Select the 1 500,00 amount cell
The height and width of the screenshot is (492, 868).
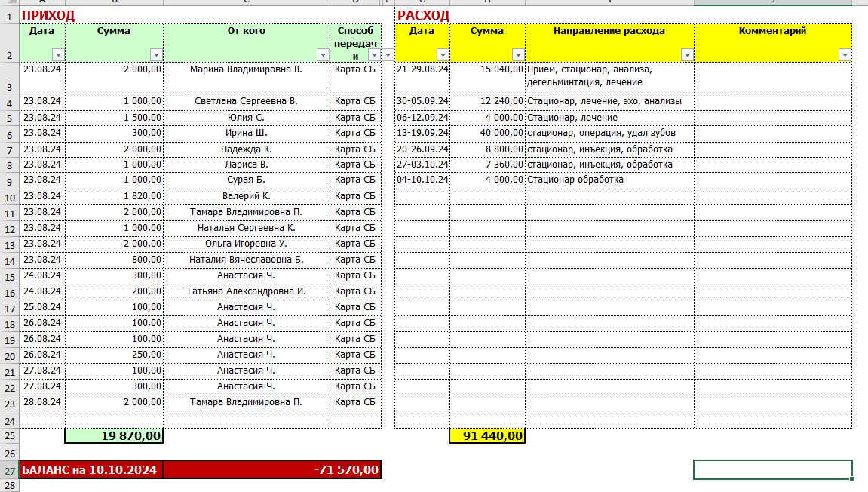click(114, 118)
